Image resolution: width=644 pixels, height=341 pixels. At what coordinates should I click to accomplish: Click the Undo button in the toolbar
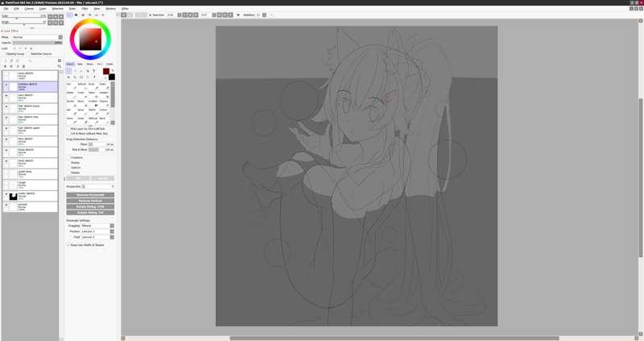(x=124, y=15)
